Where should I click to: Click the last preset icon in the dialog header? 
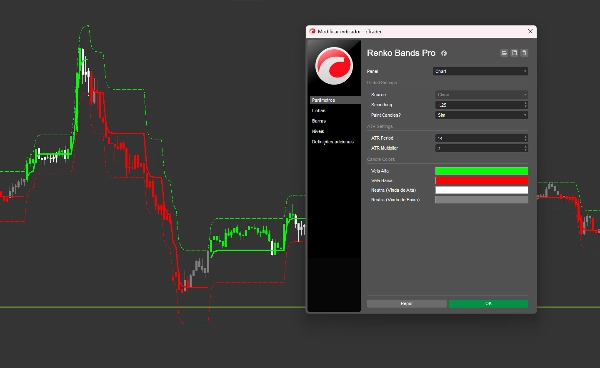click(524, 53)
